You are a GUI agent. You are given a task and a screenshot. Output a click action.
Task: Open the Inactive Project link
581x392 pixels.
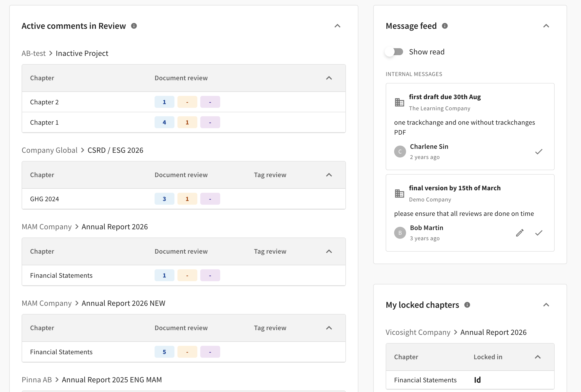pos(82,53)
